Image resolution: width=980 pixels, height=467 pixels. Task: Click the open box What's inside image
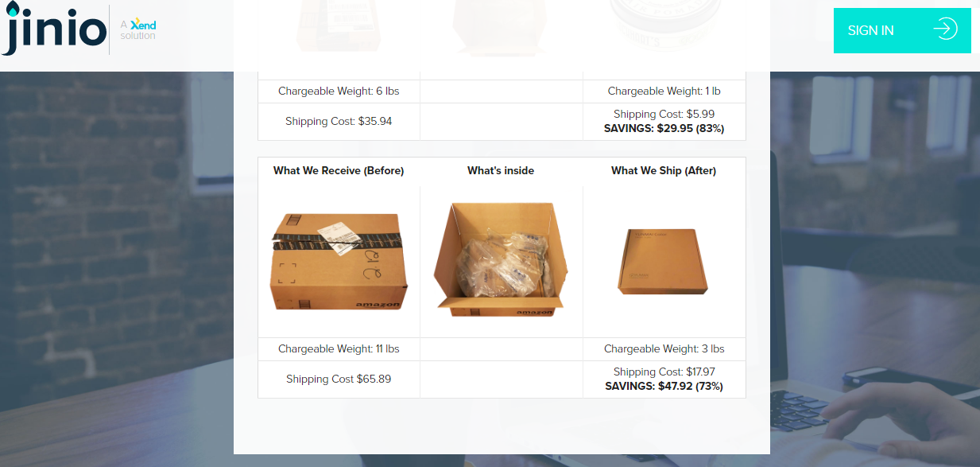click(x=501, y=259)
